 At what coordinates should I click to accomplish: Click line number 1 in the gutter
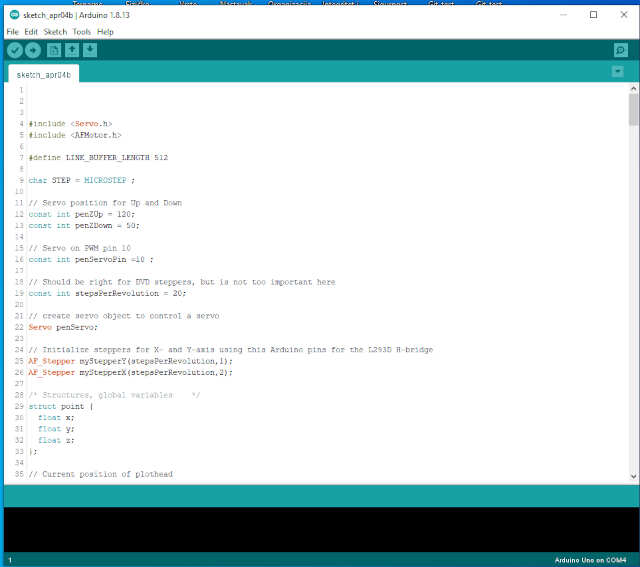pyautogui.click(x=21, y=90)
